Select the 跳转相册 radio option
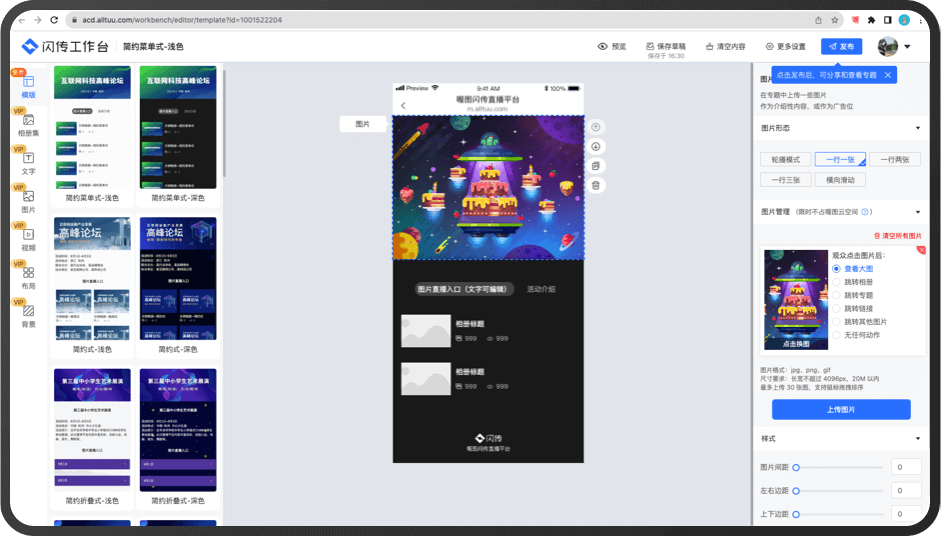Viewport: 941px width, 536px height. [x=837, y=282]
